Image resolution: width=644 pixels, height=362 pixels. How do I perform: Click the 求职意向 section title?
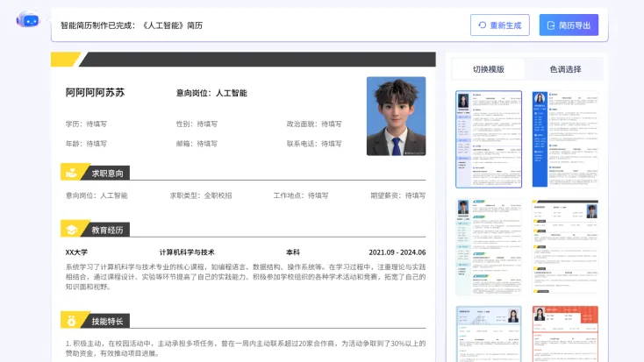tap(108, 174)
